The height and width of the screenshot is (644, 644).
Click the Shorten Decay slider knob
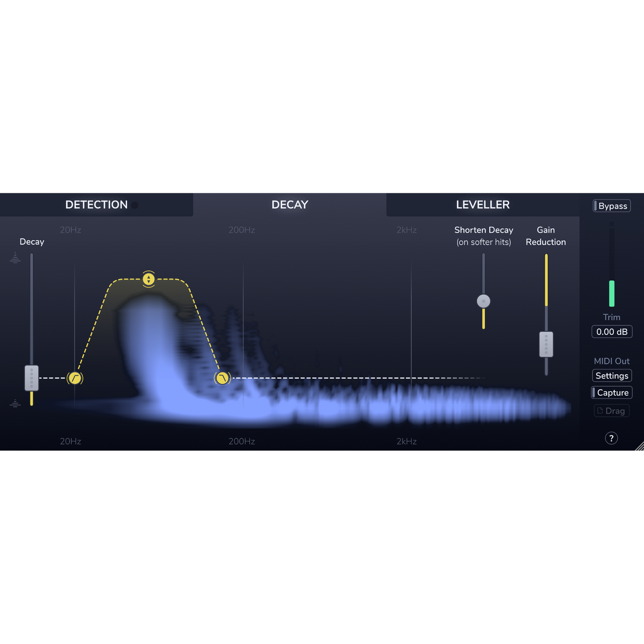point(484,301)
